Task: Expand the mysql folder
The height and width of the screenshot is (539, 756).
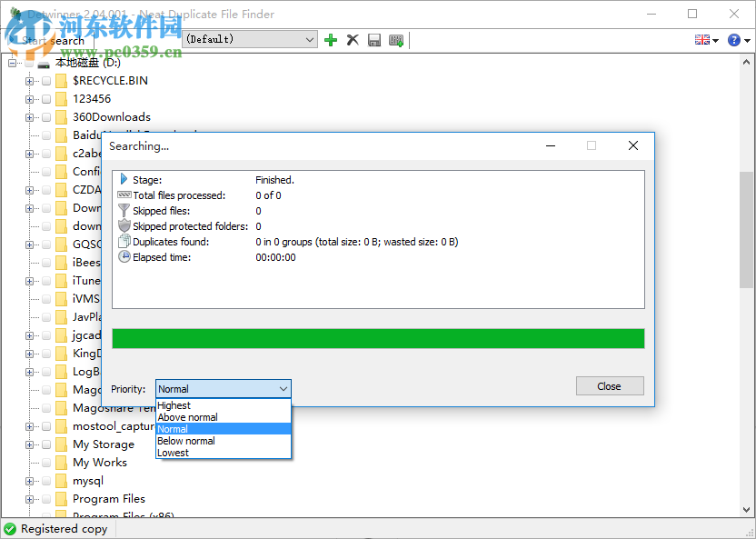Action: pyautogui.click(x=29, y=481)
